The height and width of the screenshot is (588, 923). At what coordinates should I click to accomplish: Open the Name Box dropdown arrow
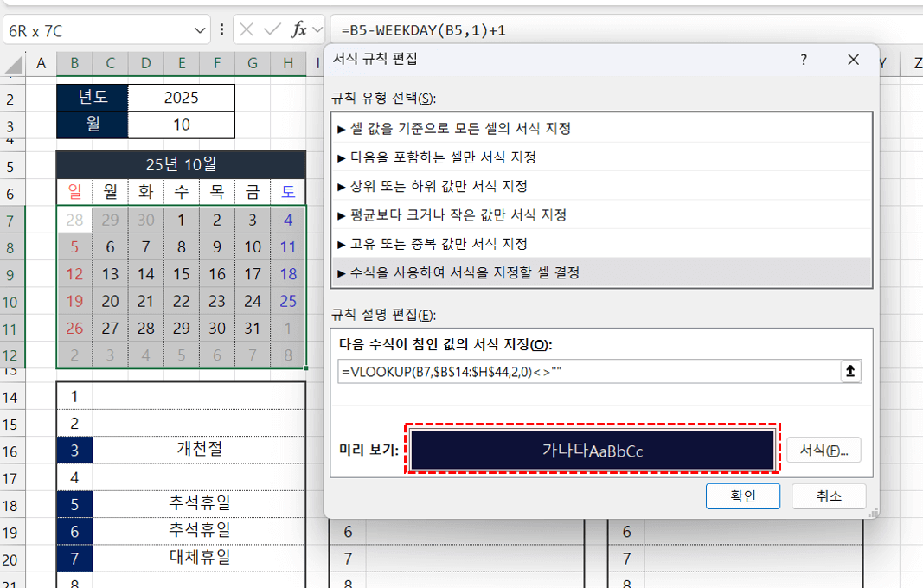pyautogui.click(x=200, y=30)
